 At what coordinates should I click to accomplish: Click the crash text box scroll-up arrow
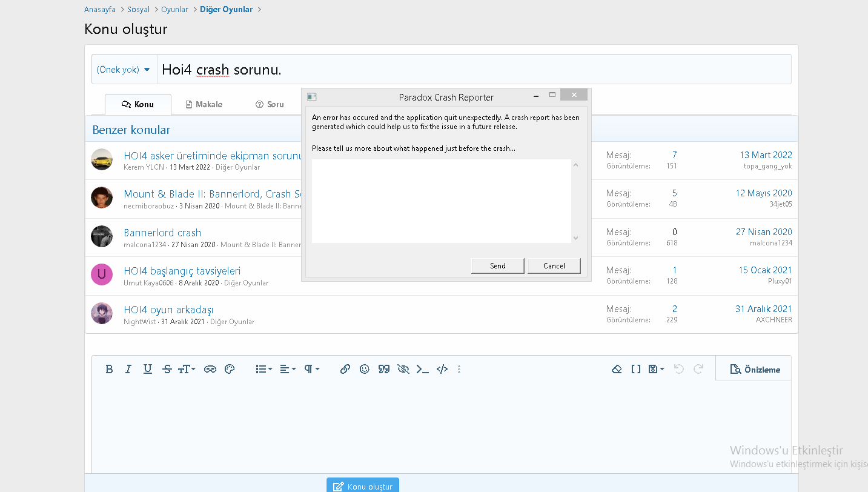pos(575,165)
